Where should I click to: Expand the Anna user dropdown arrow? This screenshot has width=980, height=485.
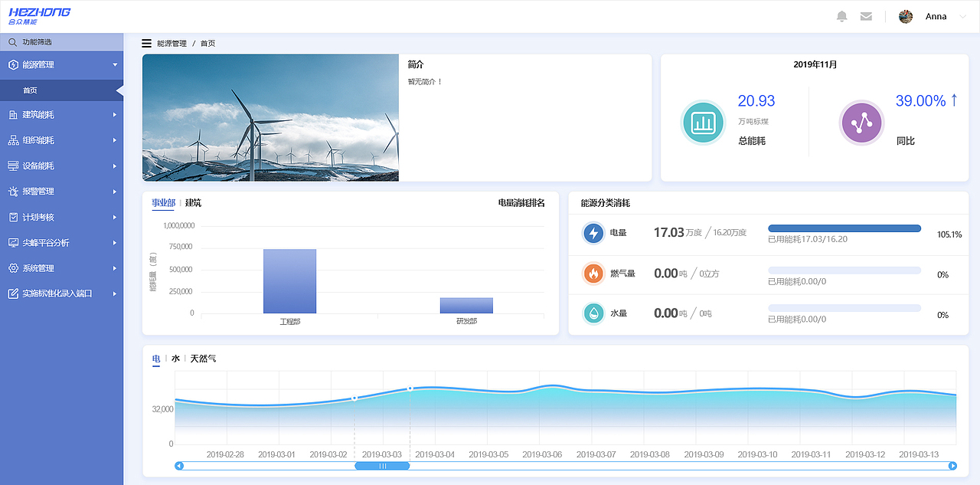962,16
